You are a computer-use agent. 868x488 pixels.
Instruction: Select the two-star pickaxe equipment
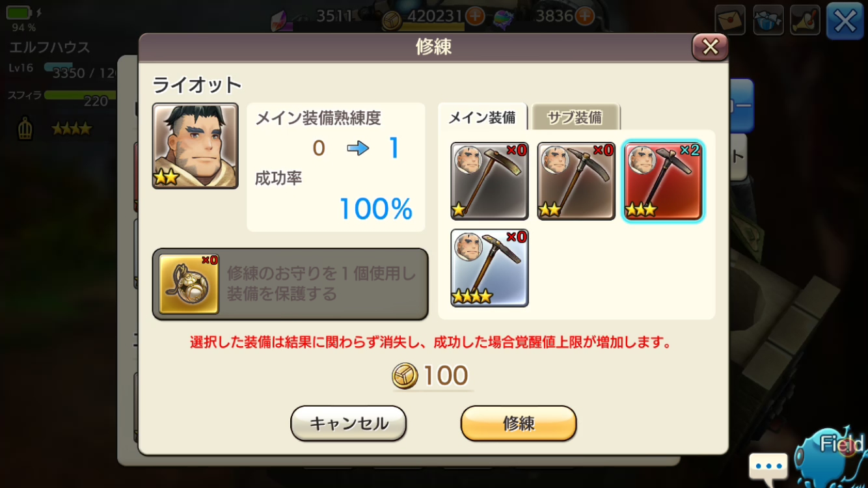(576, 181)
